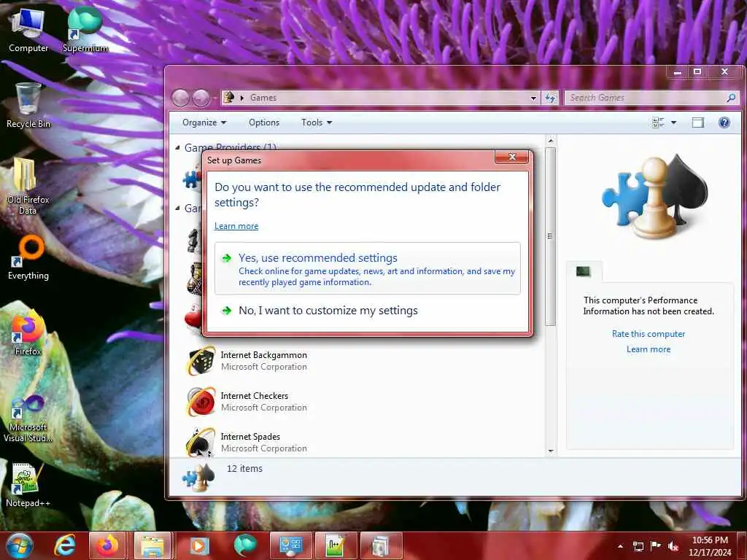747x560 pixels.
Task: Open the Tools dropdown menu
Action: [317, 122]
